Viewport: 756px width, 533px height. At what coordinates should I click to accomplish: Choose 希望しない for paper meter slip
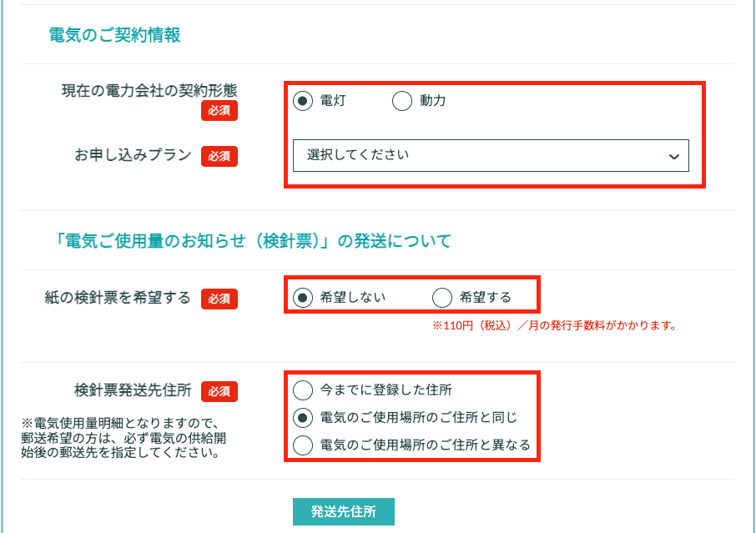(303, 297)
